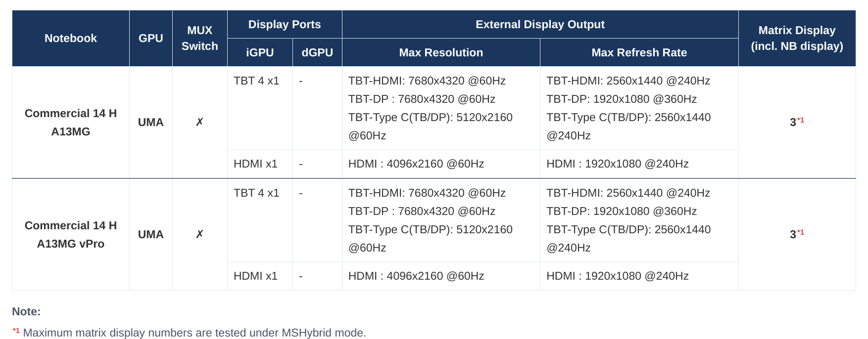Screen dimensions: 868x339
Task: Click first row's TBT 4 x1 port cell
Action: pos(260,108)
